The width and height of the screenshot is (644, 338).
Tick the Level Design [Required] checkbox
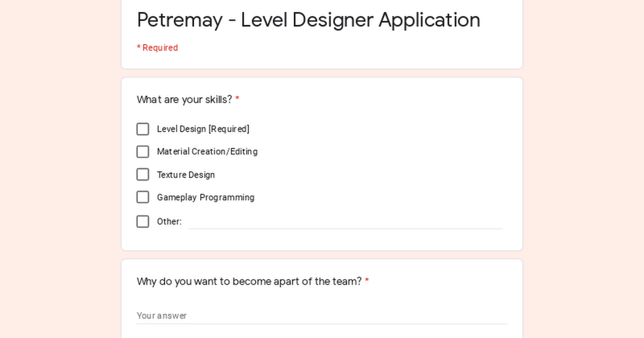pos(143,129)
